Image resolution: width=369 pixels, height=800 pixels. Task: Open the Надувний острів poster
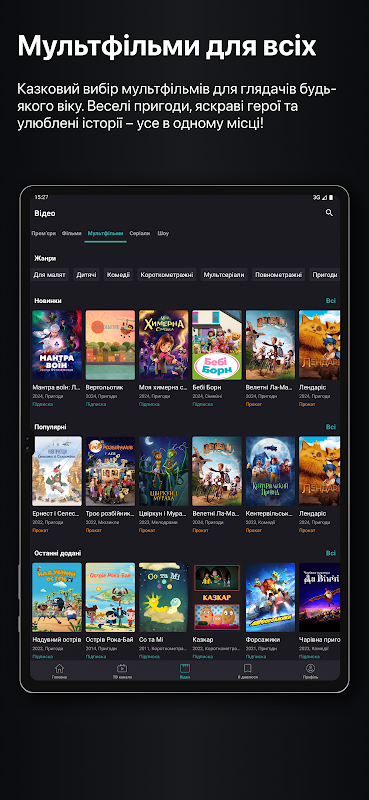click(x=57, y=597)
